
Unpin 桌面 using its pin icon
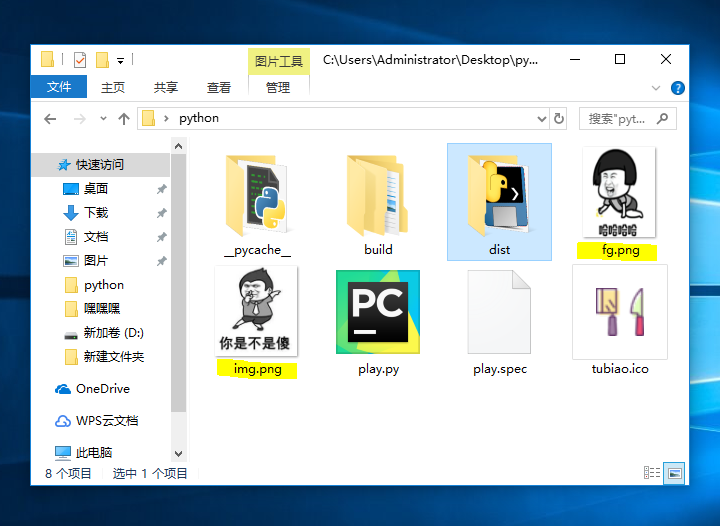(161, 189)
